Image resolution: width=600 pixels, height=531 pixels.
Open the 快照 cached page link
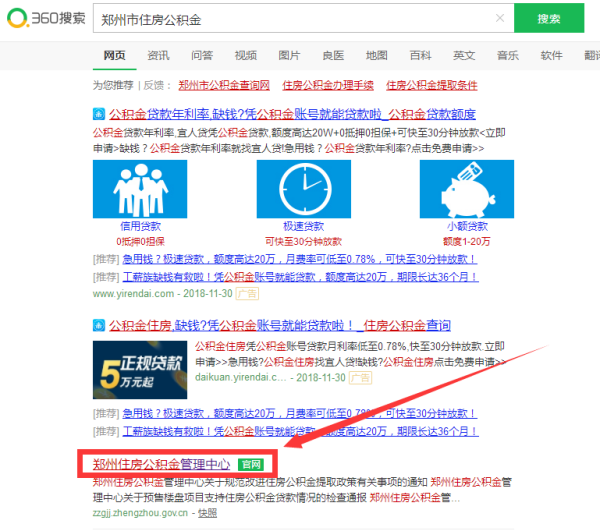click(x=207, y=513)
